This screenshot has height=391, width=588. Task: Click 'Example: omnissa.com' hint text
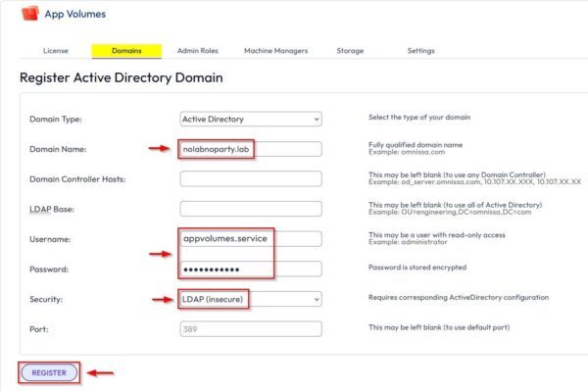[x=407, y=152]
